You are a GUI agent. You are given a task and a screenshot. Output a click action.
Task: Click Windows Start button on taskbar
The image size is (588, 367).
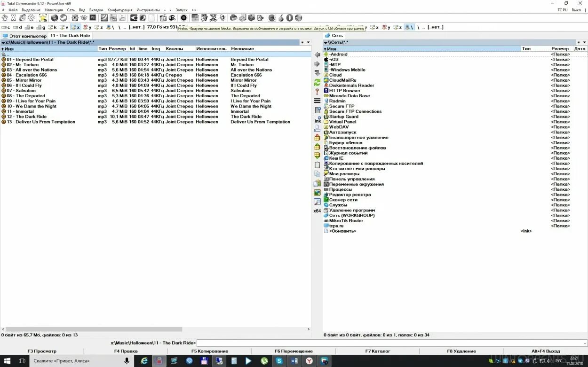(8, 361)
